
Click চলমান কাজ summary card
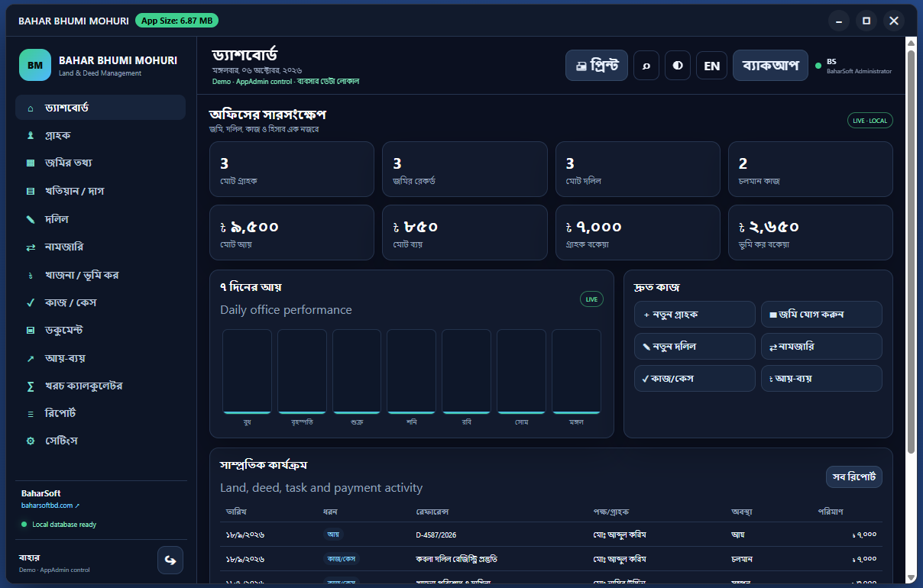[811, 170]
